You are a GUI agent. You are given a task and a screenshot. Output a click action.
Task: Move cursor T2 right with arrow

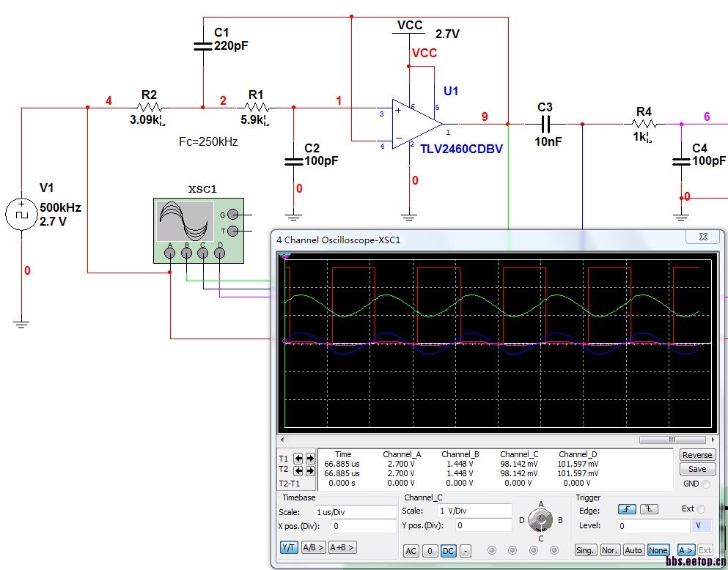click(x=310, y=471)
